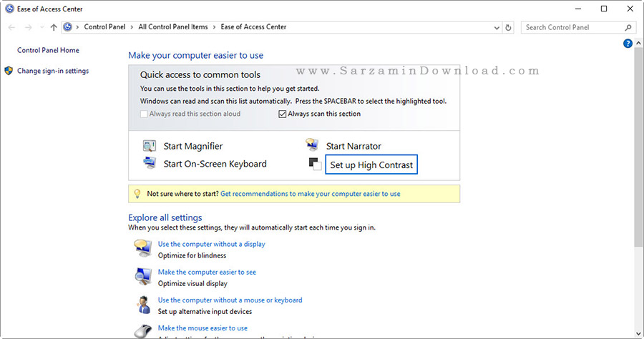Select the All Control Panel Items breadcrumb
644x339 pixels.
point(173,26)
